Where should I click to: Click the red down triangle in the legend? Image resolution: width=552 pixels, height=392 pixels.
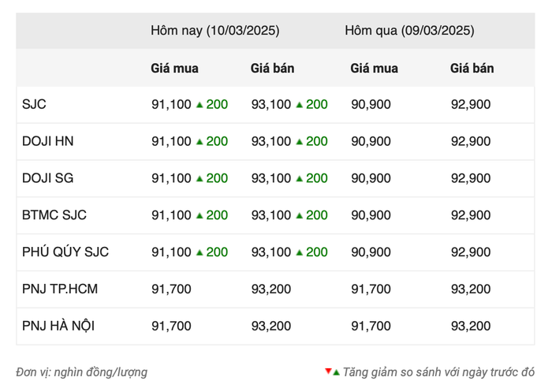pos(328,371)
